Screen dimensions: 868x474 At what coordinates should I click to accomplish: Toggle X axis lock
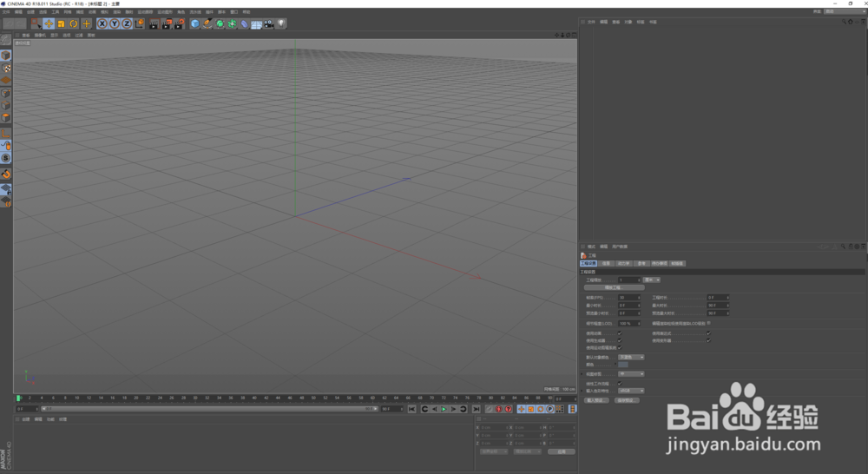[102, 23]
